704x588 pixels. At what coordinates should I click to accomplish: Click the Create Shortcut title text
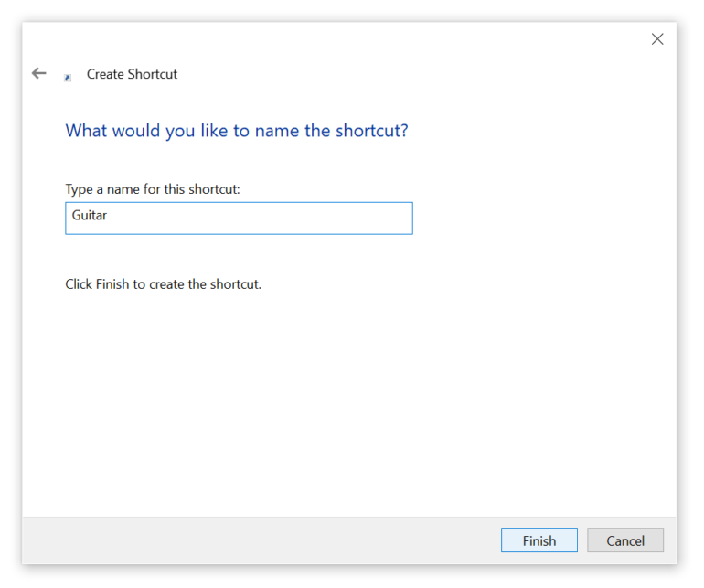[132, 74]
